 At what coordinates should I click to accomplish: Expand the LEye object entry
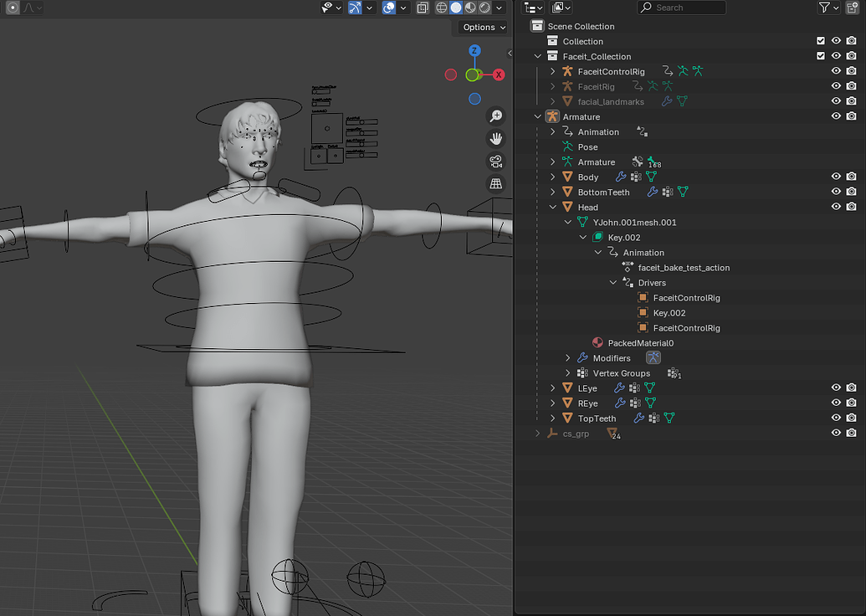(x=551, y=388)
